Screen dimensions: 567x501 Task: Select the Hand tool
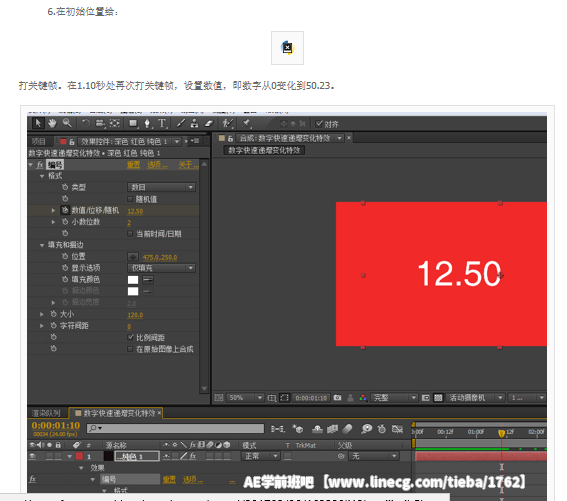(x=52, y=123)
